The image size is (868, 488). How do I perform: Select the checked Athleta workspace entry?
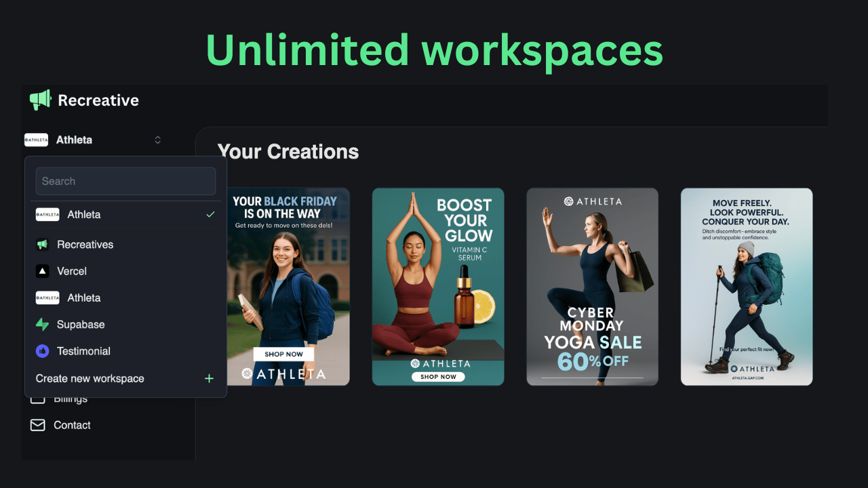coord(125,215)
